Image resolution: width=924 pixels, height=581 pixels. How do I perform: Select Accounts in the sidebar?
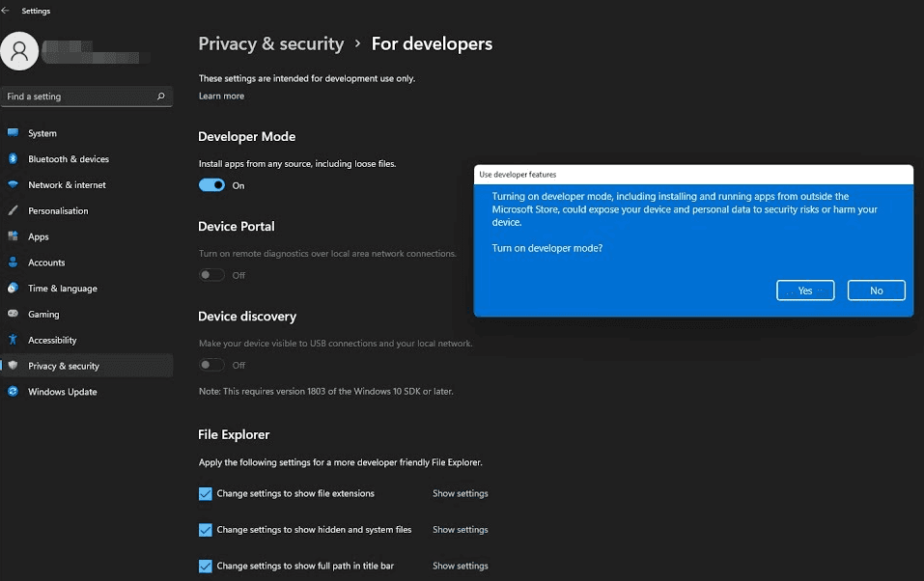87,263
